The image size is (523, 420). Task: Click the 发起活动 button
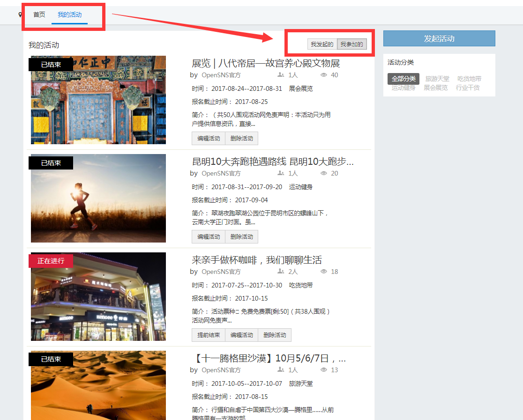(x=439, y=38)
